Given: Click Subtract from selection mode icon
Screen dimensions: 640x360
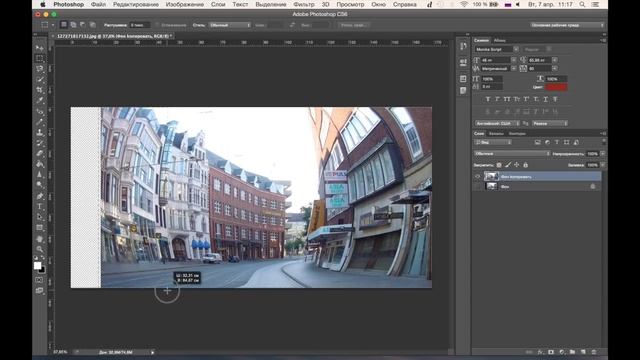Looking at the screenshot, I should (83, 25).
